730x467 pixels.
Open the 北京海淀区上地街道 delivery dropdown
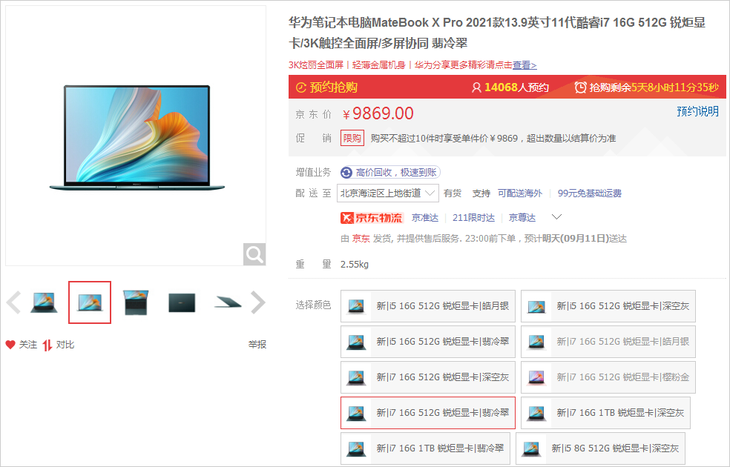[388, 193]
